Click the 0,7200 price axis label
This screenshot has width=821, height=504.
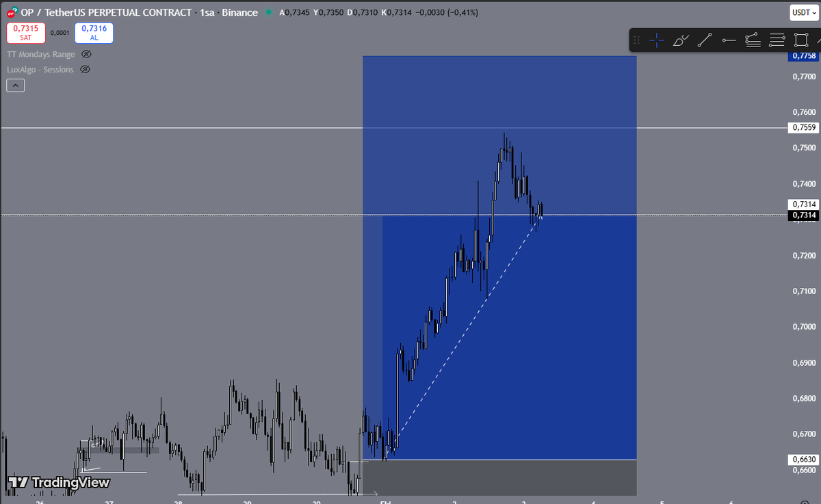pos(804,255)
